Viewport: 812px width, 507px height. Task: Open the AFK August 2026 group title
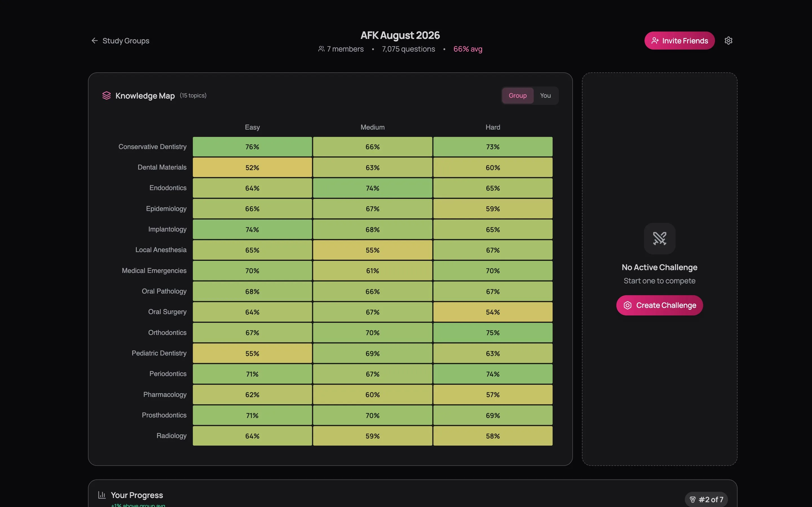(x=400, y=35)
